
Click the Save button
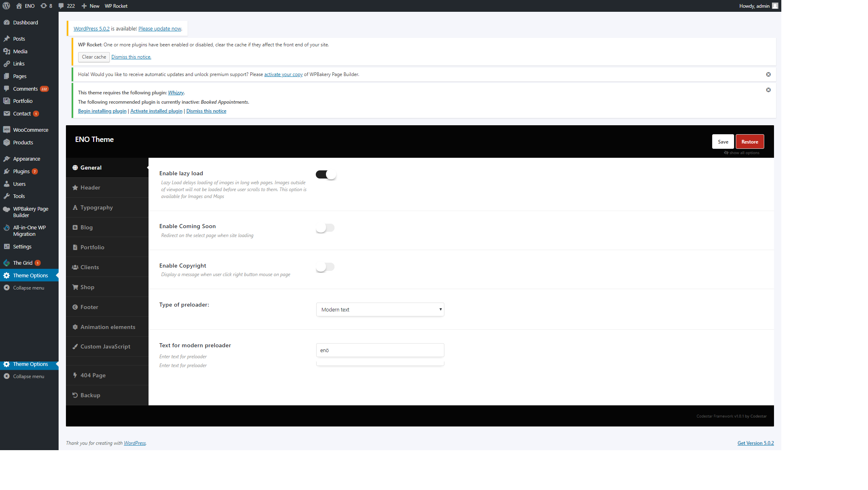pyautogui.click(x=723, y=142)
